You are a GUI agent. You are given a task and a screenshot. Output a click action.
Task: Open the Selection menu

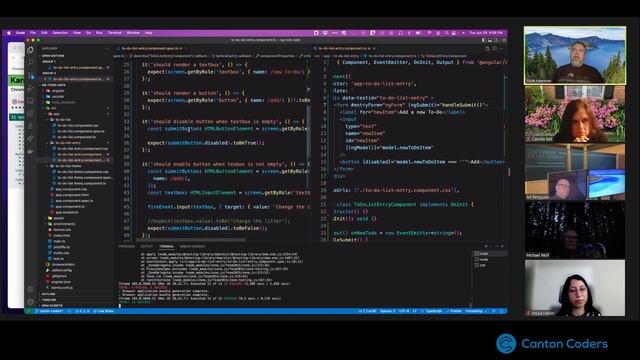point(60,33)
